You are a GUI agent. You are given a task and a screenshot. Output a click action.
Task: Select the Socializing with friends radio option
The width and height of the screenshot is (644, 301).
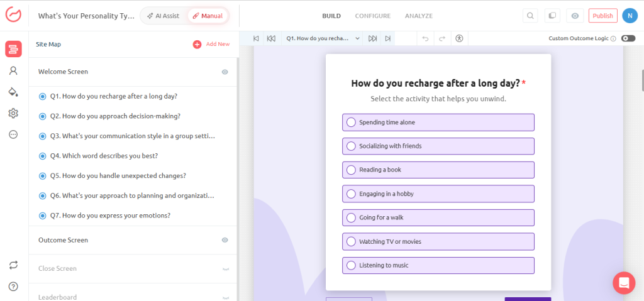pyautogui.click(x=438, y=146)
